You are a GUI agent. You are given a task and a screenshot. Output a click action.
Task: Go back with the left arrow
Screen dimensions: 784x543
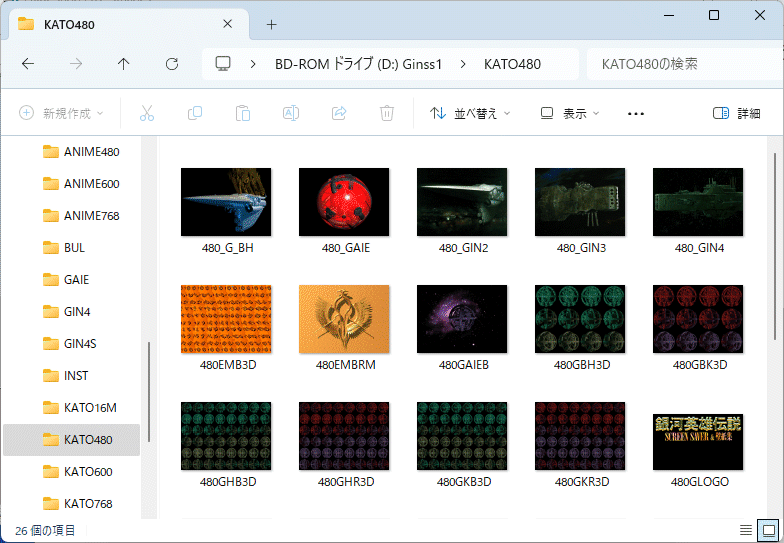click(28, 64)
